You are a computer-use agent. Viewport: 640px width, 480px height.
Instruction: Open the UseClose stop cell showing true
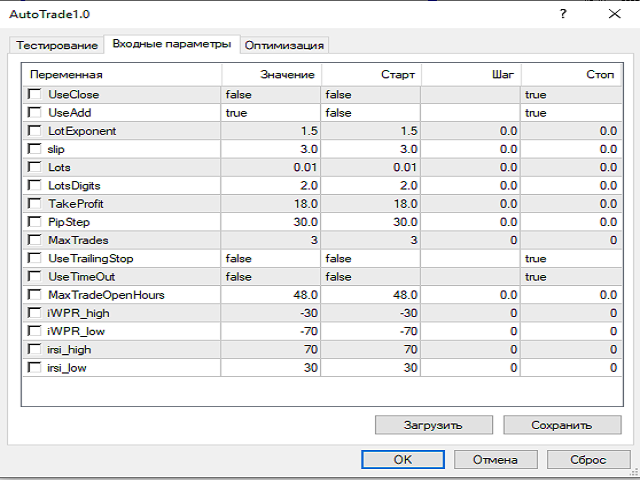[571, 95]
